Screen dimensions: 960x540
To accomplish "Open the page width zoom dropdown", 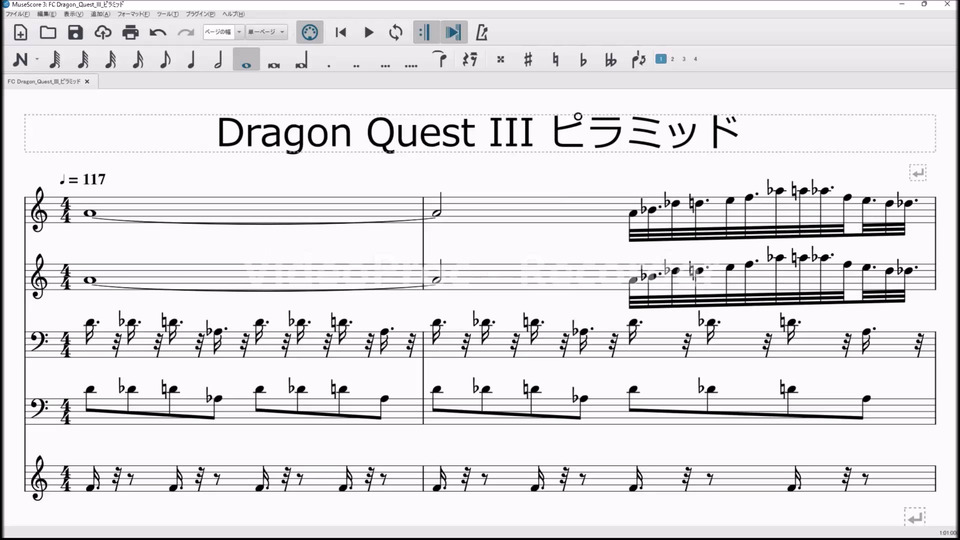I will [x=223, y=32].
